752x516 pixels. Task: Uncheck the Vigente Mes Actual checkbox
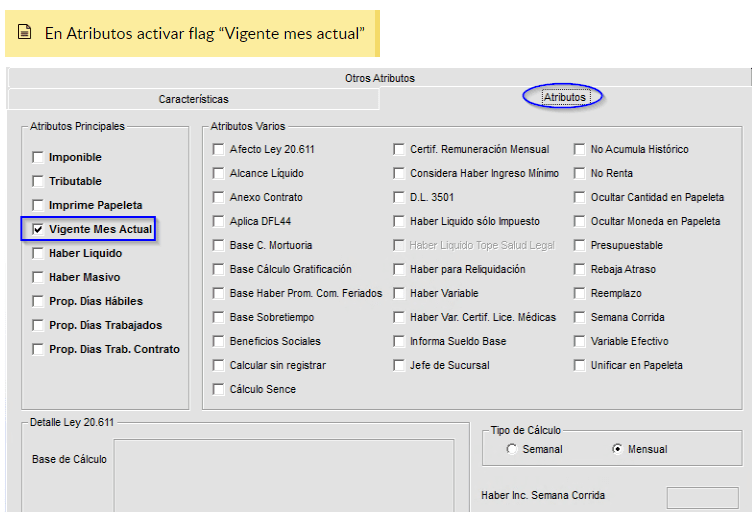click(38, 230)
